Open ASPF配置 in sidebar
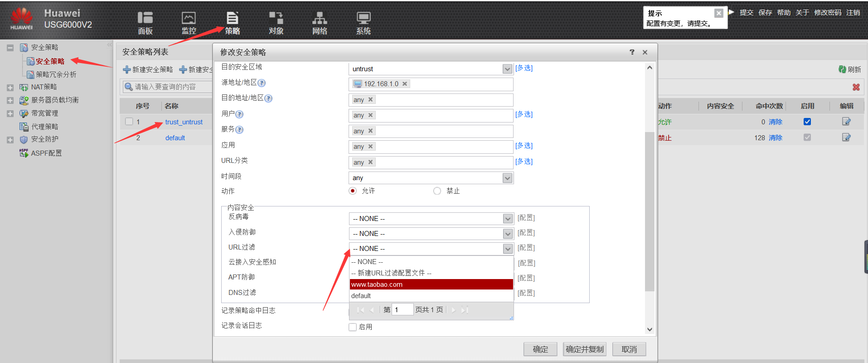The image size is (868, 363). click(x=46, y=153)
